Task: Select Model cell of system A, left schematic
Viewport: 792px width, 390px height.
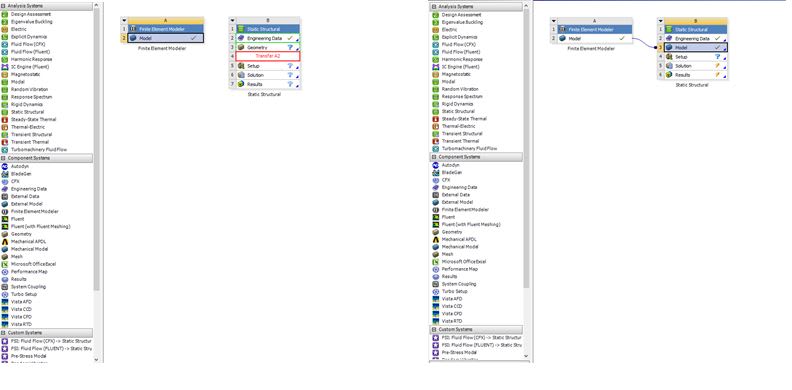Action: click(166, 38)
